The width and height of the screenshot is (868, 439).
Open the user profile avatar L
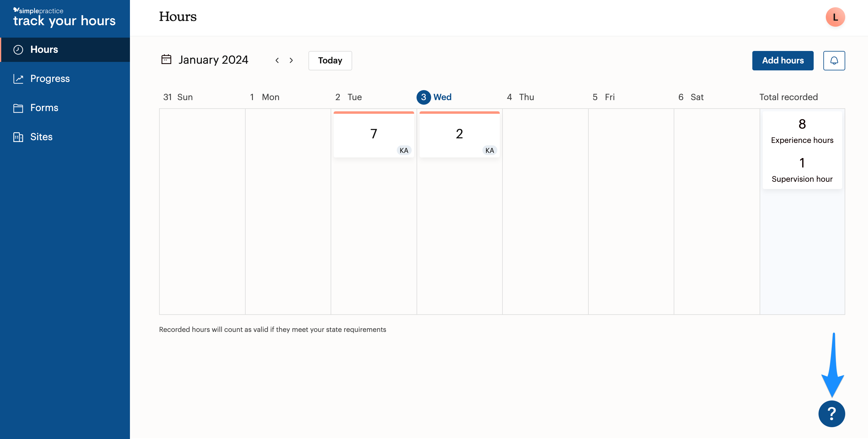[835, 17]
